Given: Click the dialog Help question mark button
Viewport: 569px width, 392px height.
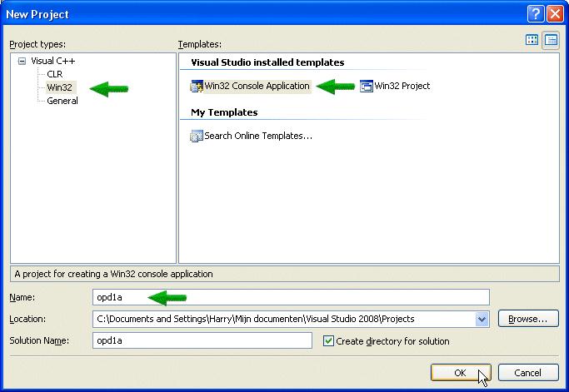Looking at the screenshot, I should click(x=535, y=14).
